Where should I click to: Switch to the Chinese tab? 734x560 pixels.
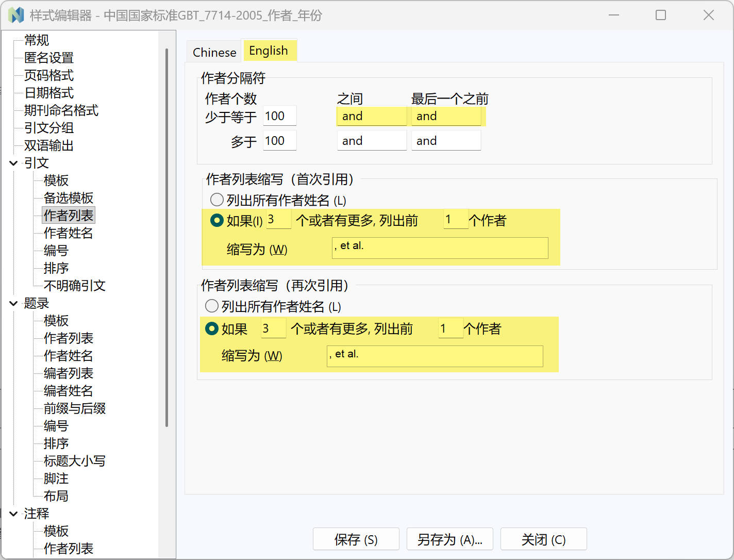pos(214,52)
